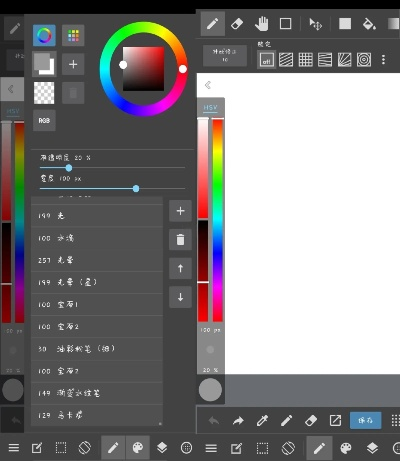Screen dimensions: 400x461
Task: Click the Redo arrow in the right pane
Action: [x=238, y=421]
